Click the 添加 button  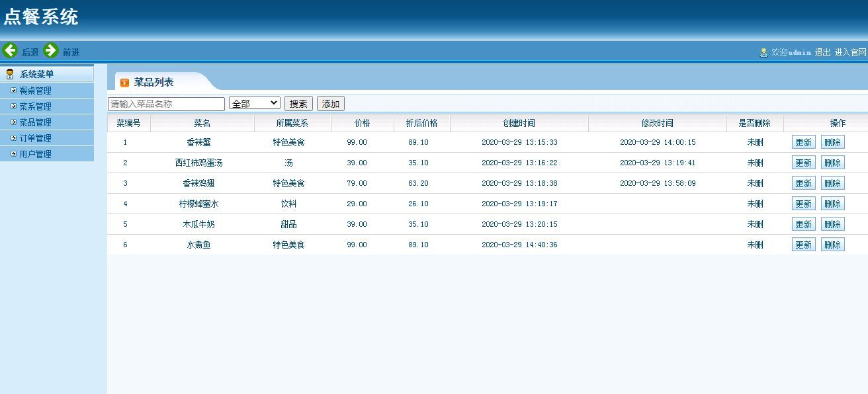[331, 104]
